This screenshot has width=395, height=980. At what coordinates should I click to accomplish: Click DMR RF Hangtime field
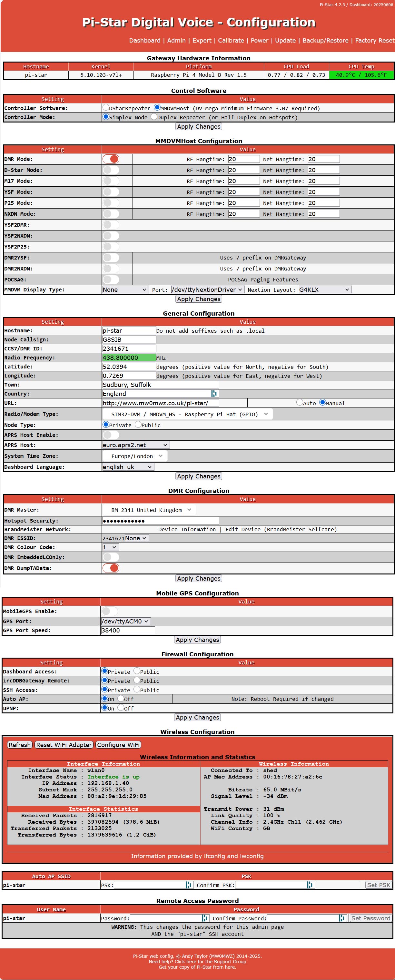pos(244,159)
